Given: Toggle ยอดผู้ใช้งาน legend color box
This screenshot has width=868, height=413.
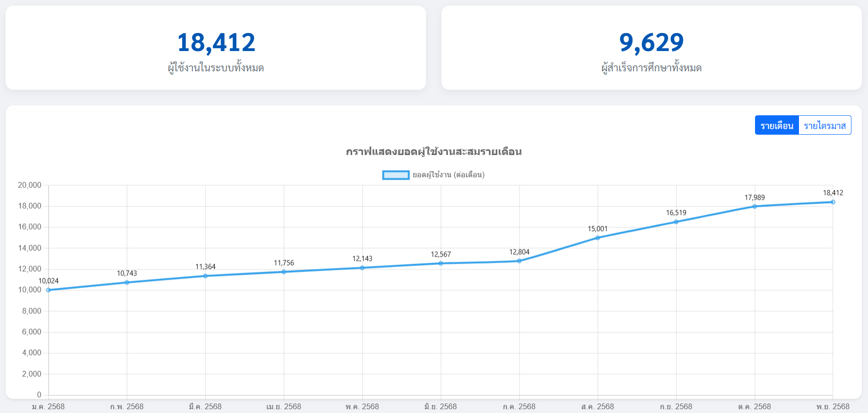Looking at the screenshot, I should pos(396,175).
